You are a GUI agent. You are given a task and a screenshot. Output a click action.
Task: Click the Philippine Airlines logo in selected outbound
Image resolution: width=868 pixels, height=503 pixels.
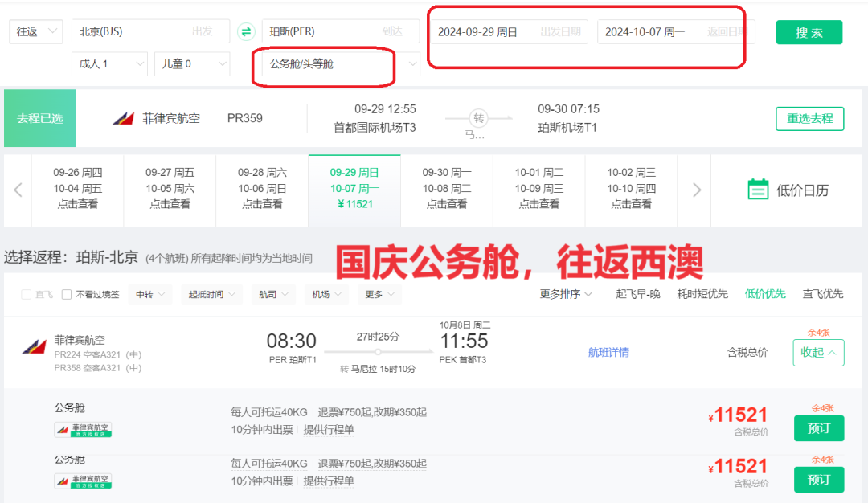(124, 118)
